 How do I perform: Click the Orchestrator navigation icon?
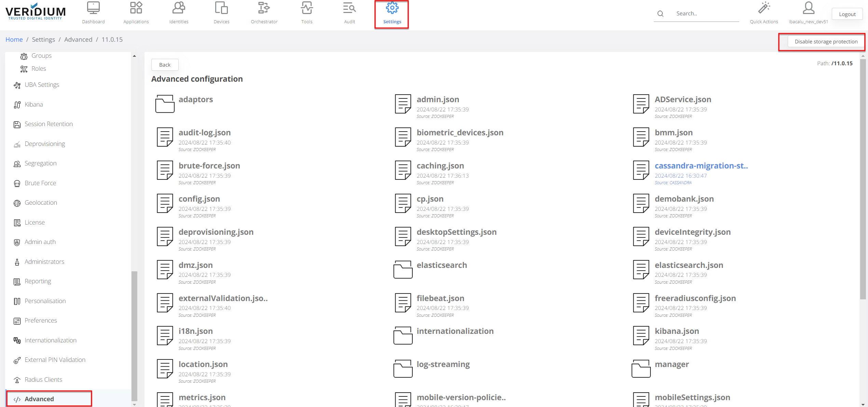pos(264,8)
